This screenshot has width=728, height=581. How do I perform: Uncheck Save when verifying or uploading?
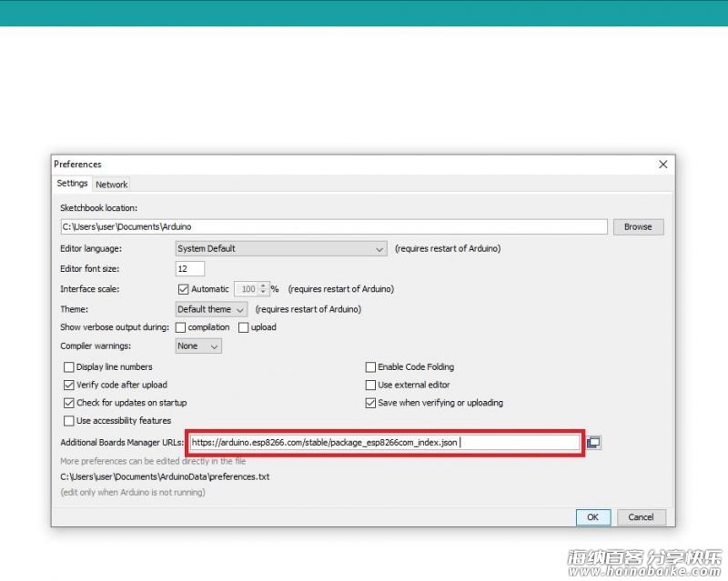(370, 403)
